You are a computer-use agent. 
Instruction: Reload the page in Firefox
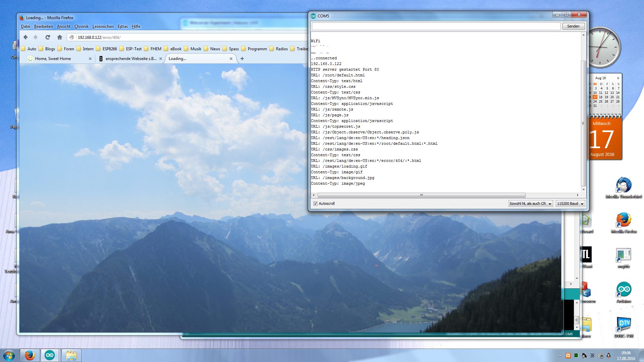click(x=48, y=37)
